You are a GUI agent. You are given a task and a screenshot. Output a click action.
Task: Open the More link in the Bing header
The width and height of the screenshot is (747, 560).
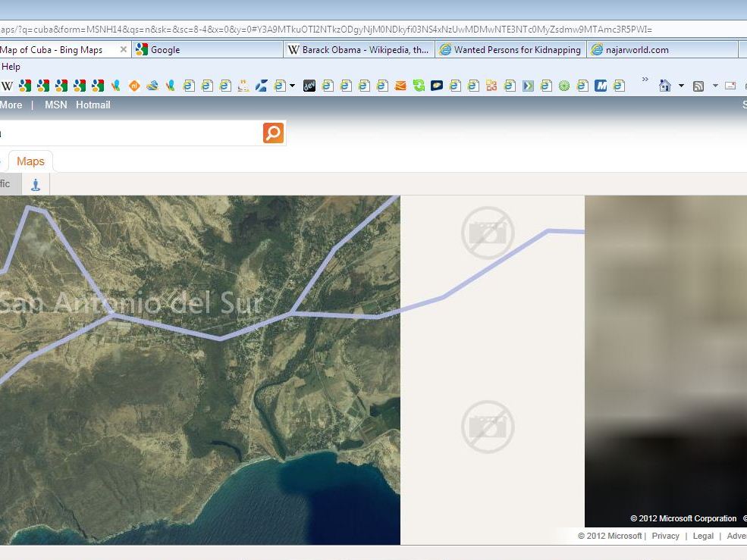[x=11, y=105]
